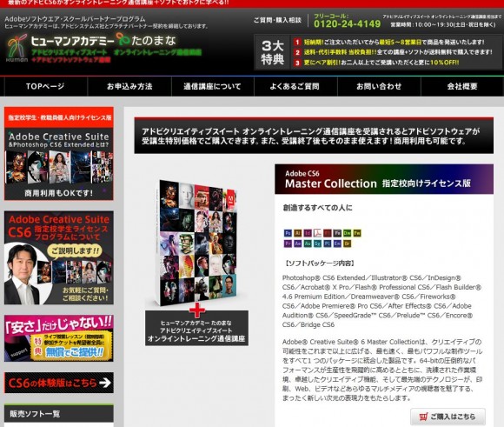Click the Prelude (Pl) product icon

(328, 244)
